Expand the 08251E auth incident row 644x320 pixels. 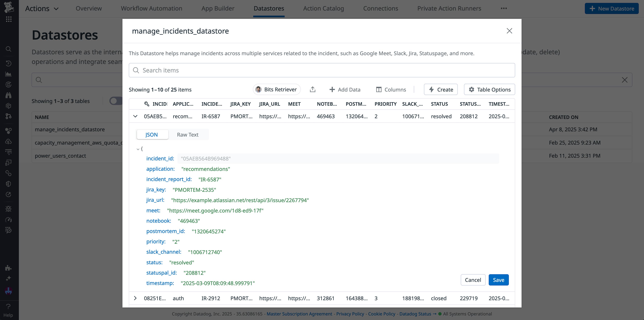(136, 298)
